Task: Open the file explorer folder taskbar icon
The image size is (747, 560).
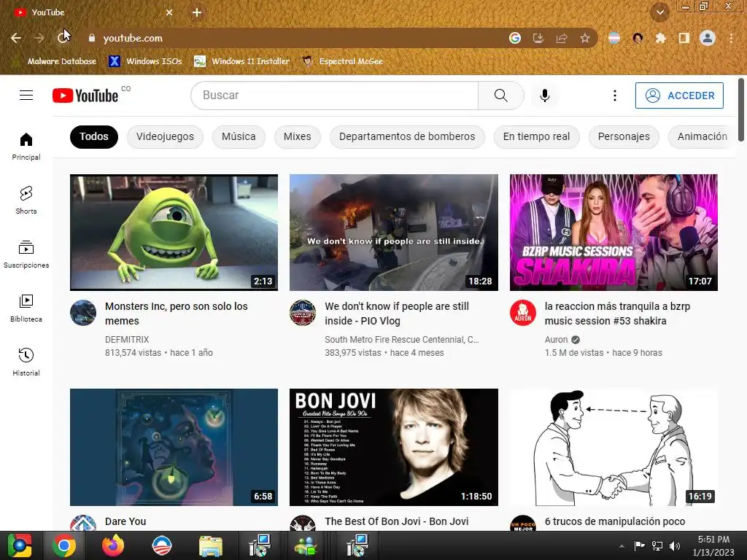Action: coord(211,545)
